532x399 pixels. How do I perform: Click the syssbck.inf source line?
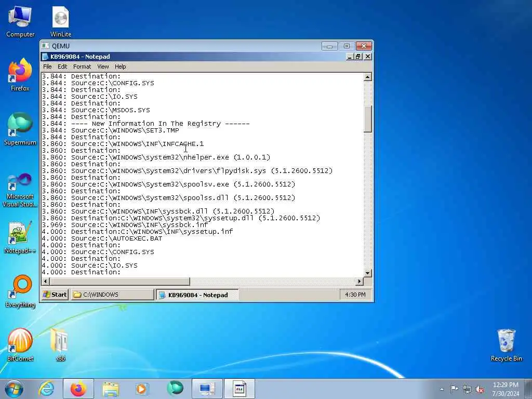125,225
